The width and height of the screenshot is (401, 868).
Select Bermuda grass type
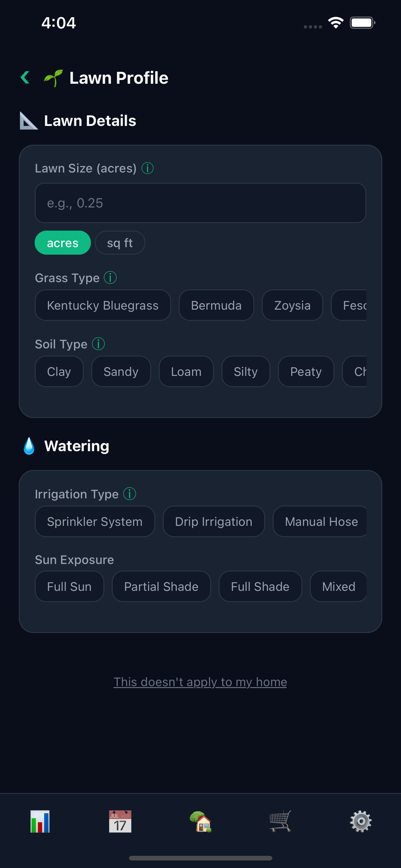click(216, 305)
